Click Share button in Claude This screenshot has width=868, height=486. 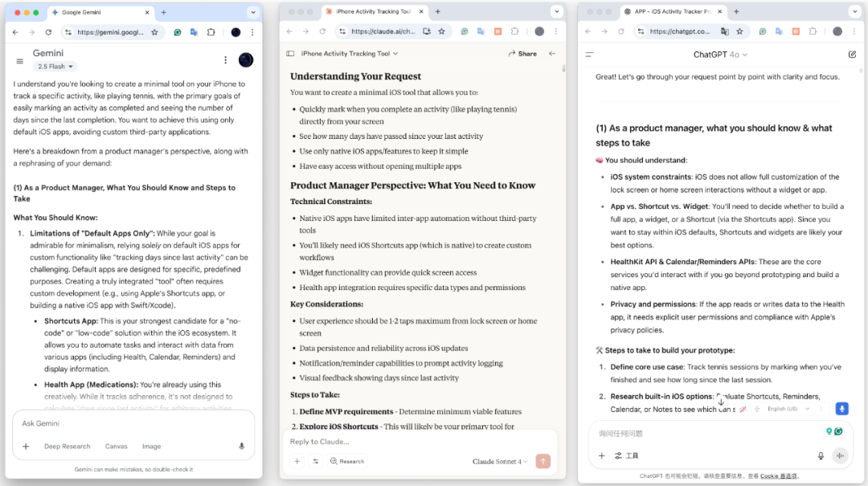tap(522, 54)
